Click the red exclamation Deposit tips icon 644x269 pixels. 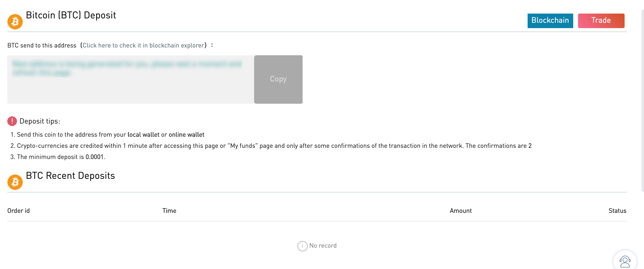(x=12, y=121)
